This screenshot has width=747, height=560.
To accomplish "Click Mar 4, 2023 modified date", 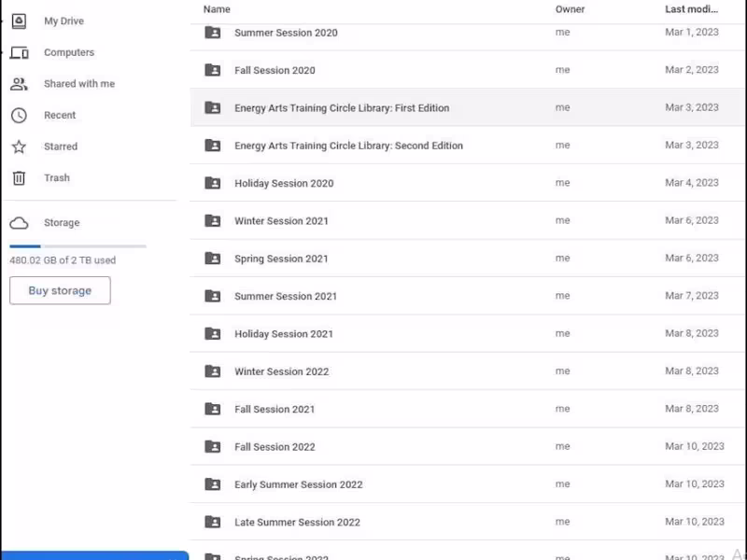I will pyautogui.click(x=692, y=182).
